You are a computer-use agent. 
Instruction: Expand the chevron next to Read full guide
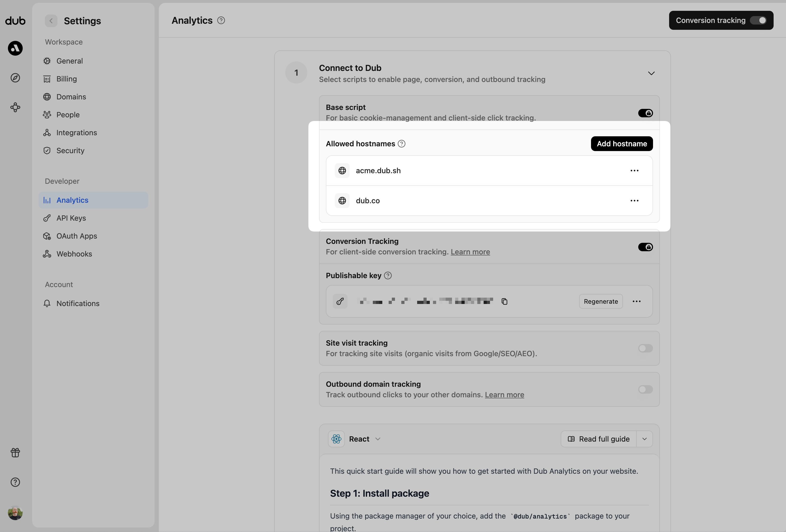pos(644,439)
